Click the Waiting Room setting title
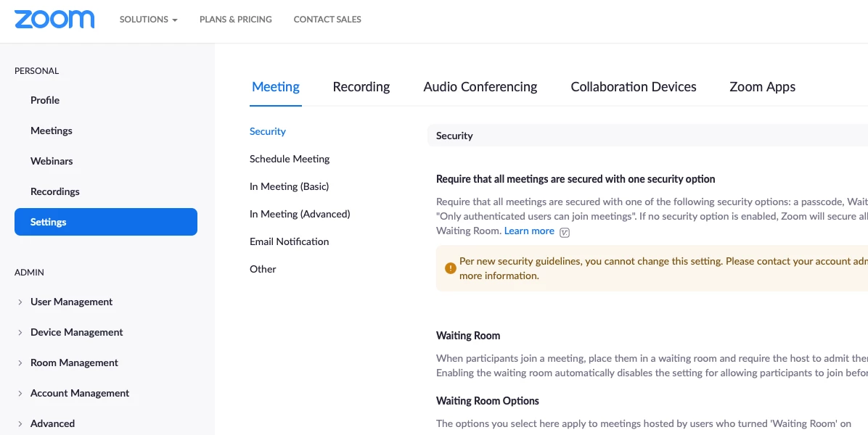 click(468, 336)
